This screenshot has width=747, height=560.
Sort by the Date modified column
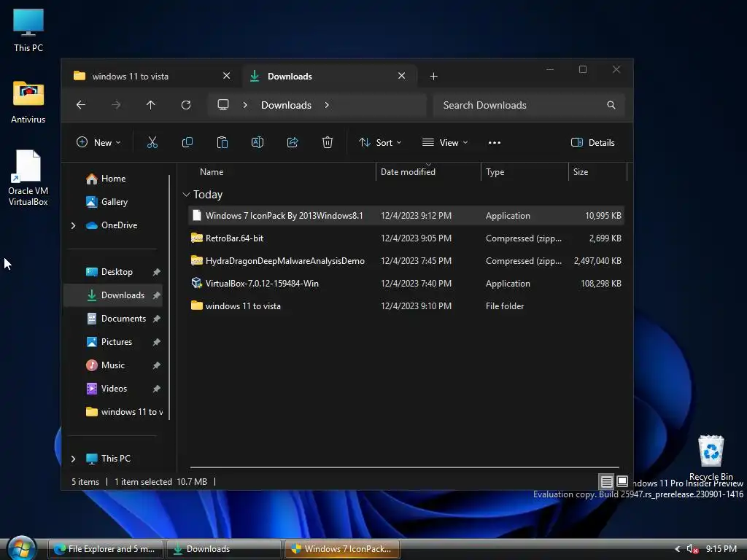[x=408, y=172]
